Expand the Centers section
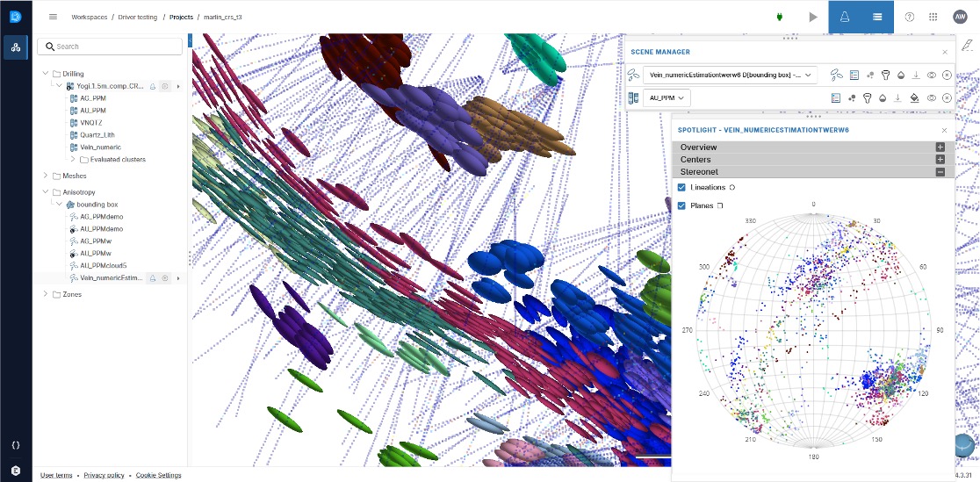This screenshot has width=980, height=482. (x=940, y=160)
